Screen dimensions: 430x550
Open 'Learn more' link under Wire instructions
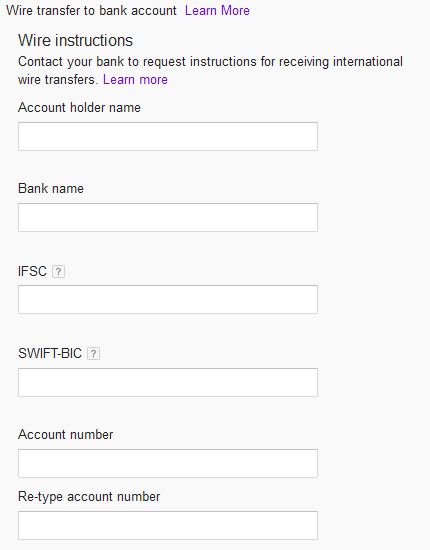pos(135,80)
